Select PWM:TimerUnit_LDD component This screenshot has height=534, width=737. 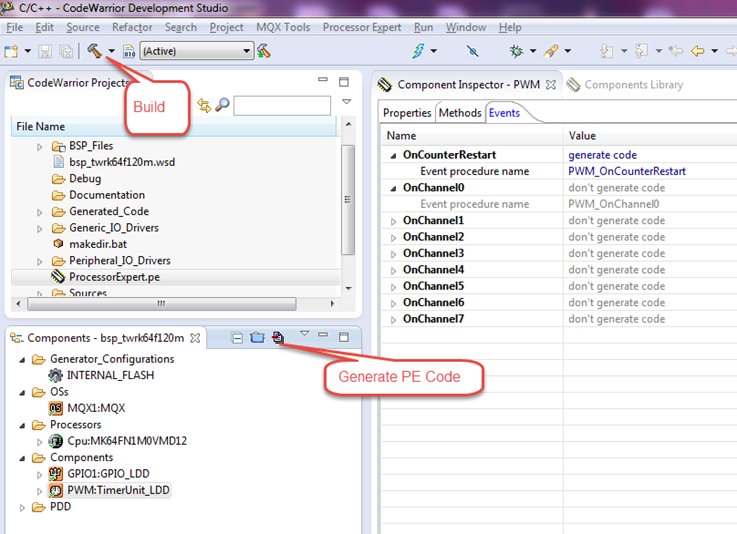click(x=118, y=490)
